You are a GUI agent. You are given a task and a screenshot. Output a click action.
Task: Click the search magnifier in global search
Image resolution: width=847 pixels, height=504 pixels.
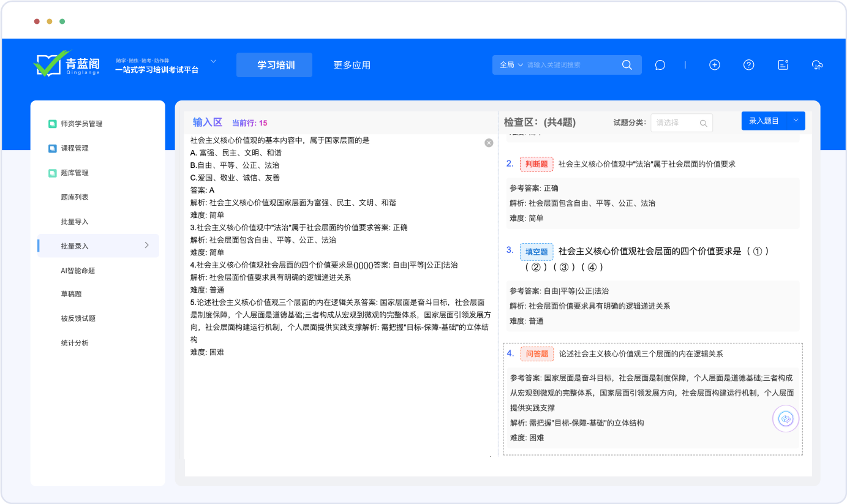coord(627,65)
